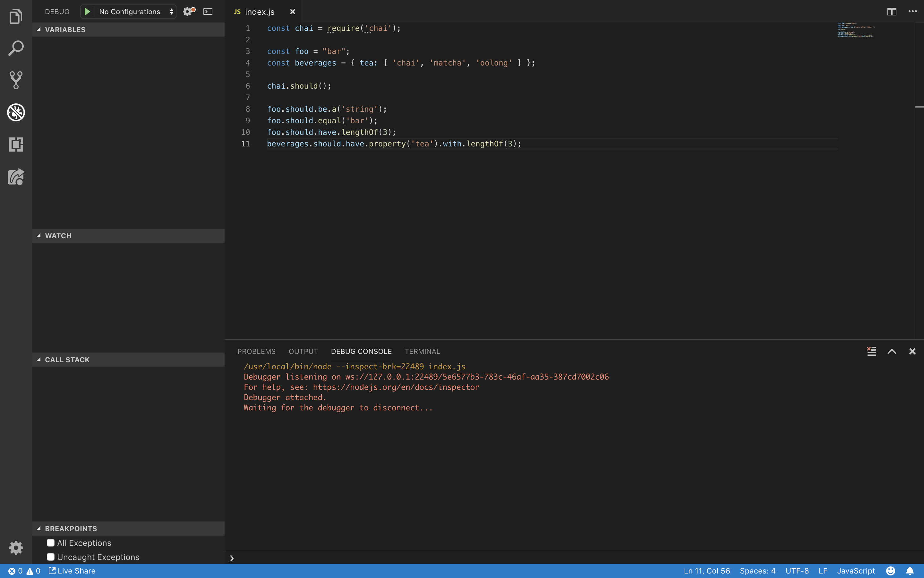924x578 pixels.
Task: Open the Search view in activity bar
Action: coord(16,48)
